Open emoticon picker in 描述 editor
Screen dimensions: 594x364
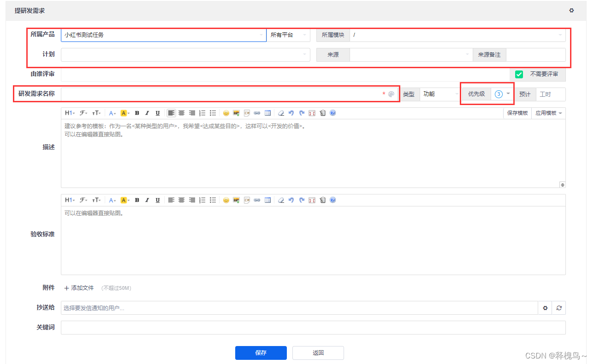click(226, 113)
